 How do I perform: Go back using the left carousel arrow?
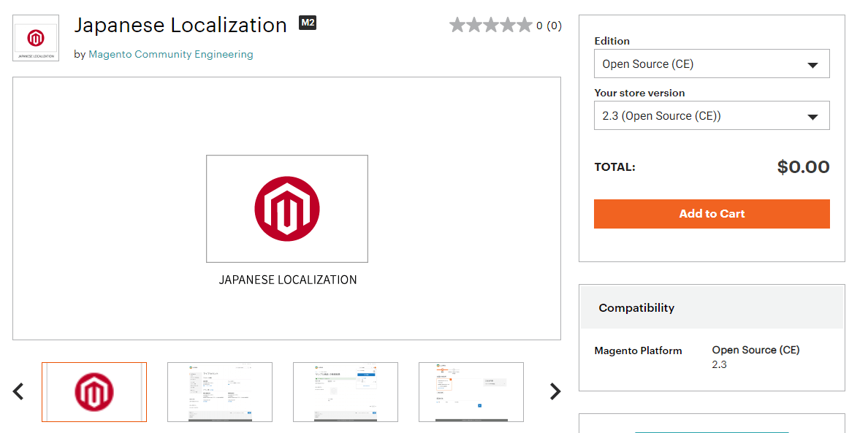tap(18, 391)
